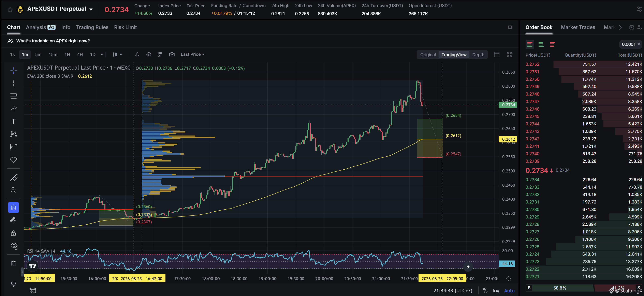This screenshot has width=644, height=296.
Task: Toggle lock all drawing tools
Action: pyautogui.click(x=14, y=233)
